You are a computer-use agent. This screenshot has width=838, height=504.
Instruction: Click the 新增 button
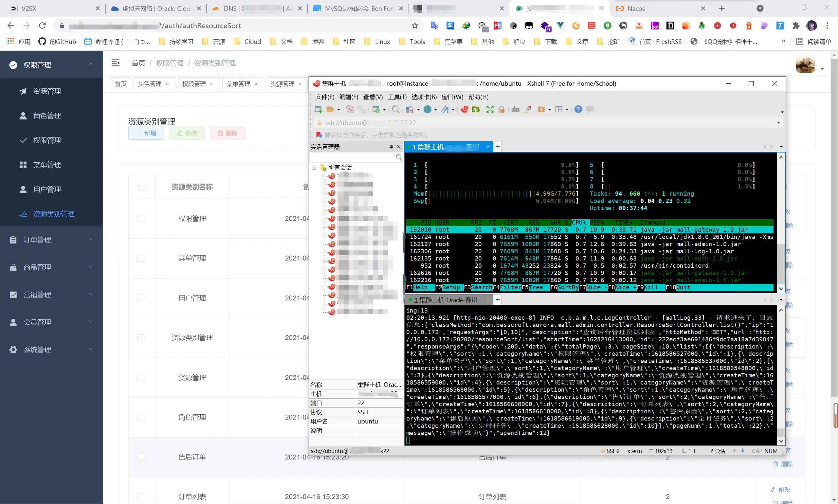146,133
